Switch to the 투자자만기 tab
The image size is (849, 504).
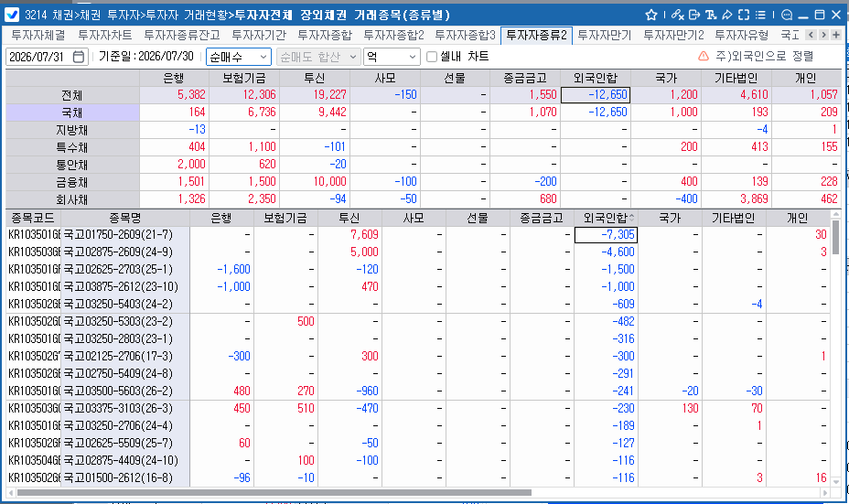[605, 35]
